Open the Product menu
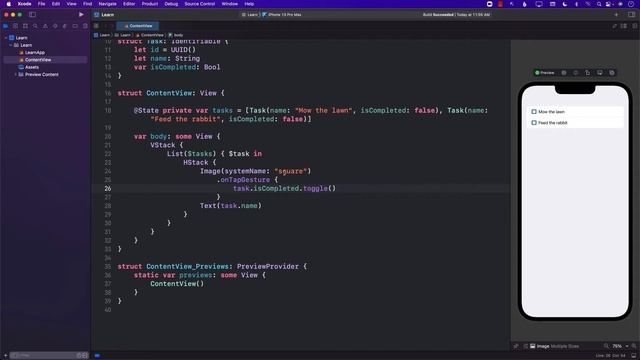 click(150, 4)
